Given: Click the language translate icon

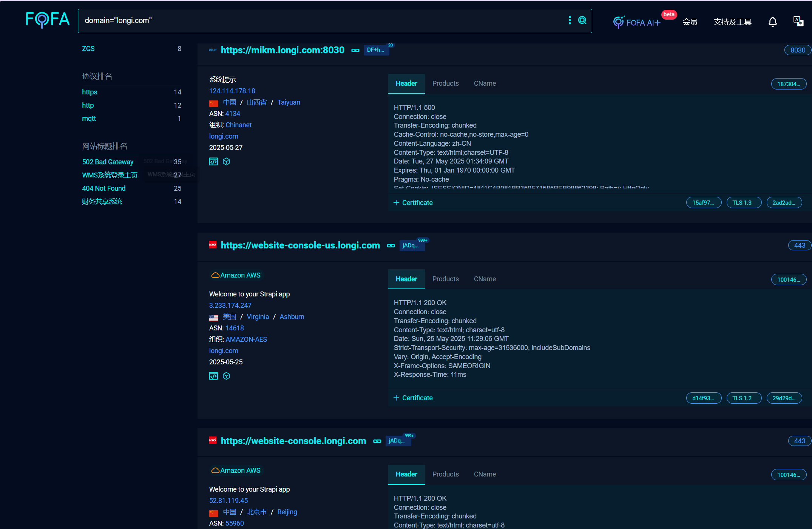Looking at the screenshot, I should pos(798,21).
